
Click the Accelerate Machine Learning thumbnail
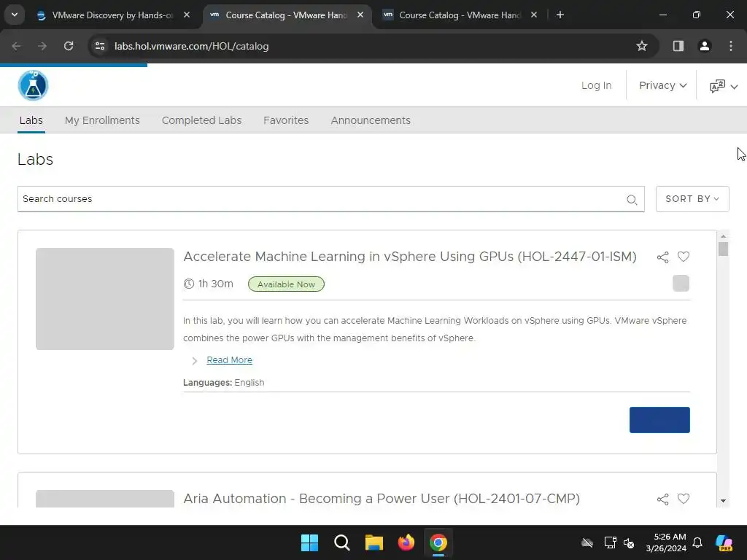pos(105,299)
